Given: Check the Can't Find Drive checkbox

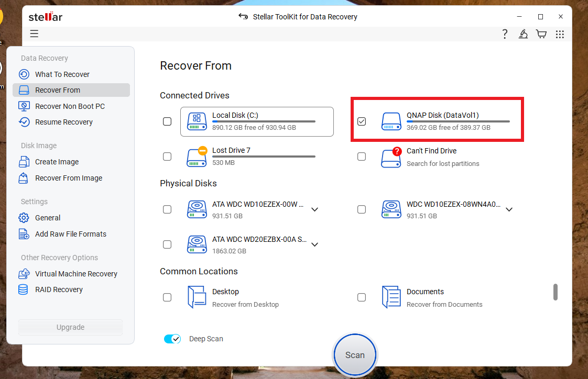Looking at the screenshot, I should point(362,157).
